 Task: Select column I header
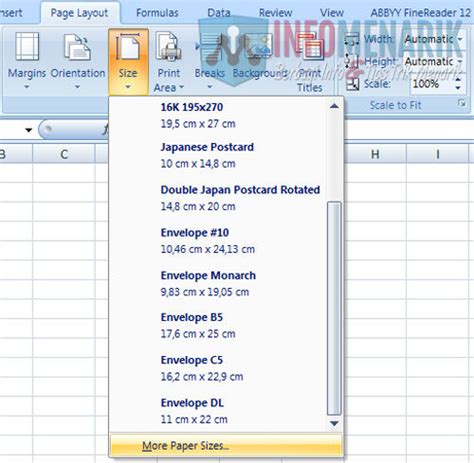click(x=438, y=154)
